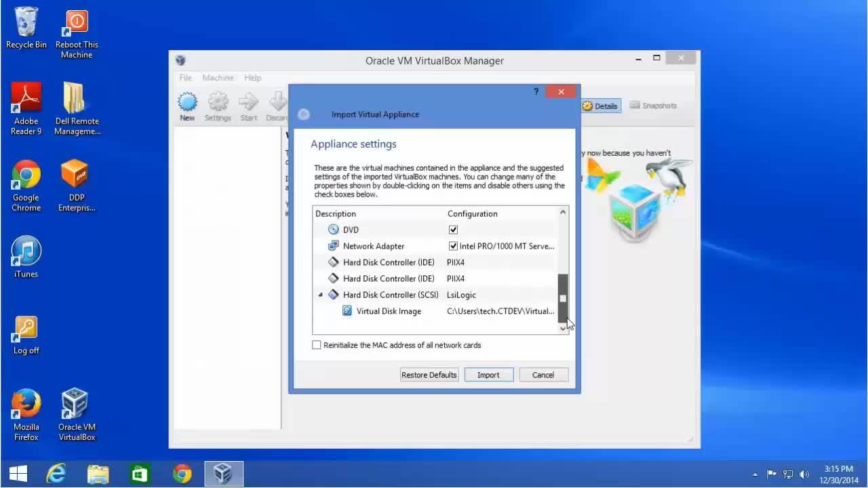Screen dimensions: 868x488
Task: Open Internet Explorer from taskbar
Action: (56, 474)
